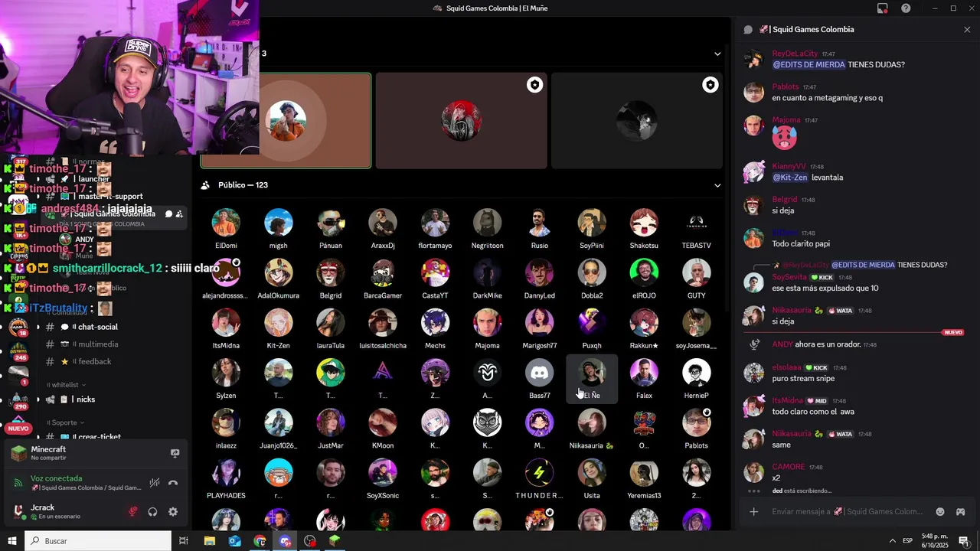Click Kit-Zen's avatar in the audience

click(279, 323)
